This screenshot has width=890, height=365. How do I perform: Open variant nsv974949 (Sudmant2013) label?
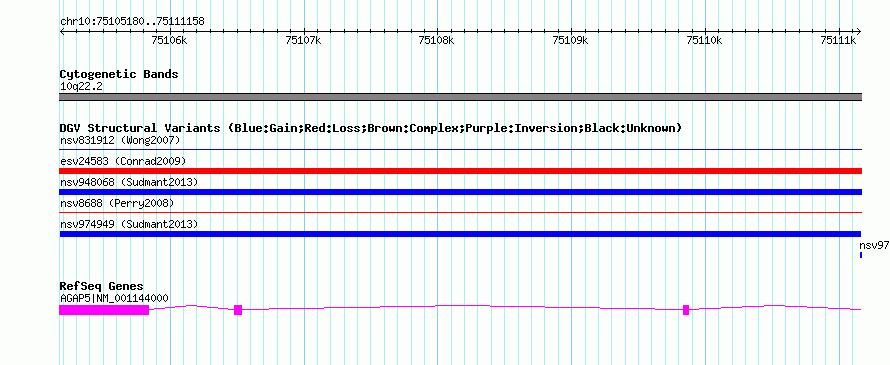(129, 224)
